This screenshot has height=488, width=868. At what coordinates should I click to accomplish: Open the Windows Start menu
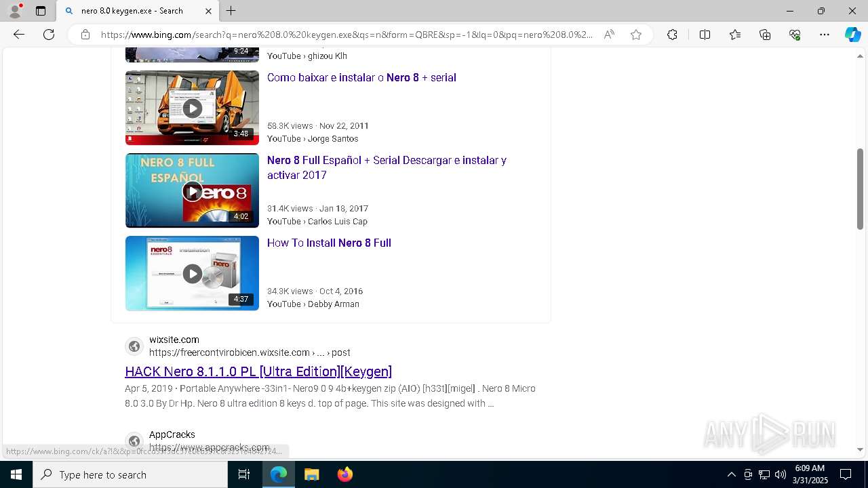click(x=16, y=474)
